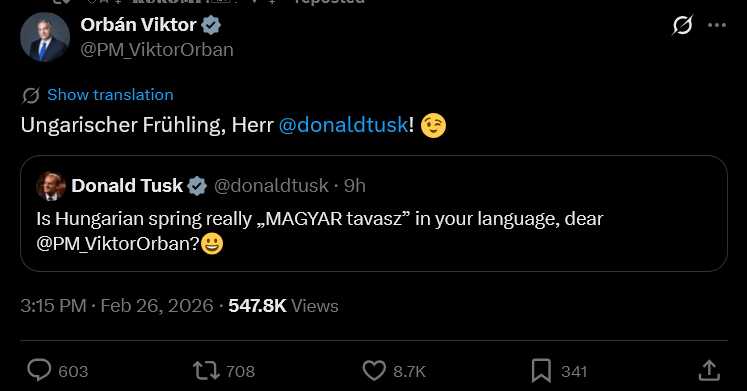Open the Orbán Viktor display name
The image size is (747, 391).
(138, 25)
